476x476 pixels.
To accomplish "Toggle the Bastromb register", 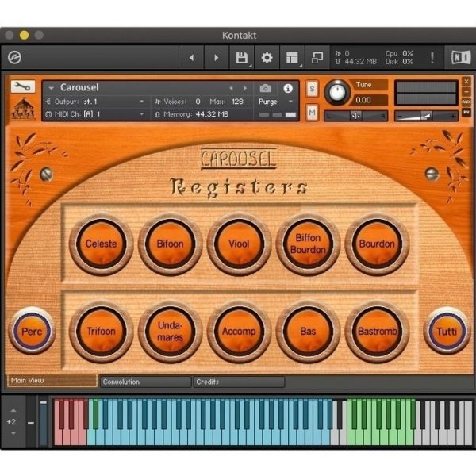I will [377, 331].
